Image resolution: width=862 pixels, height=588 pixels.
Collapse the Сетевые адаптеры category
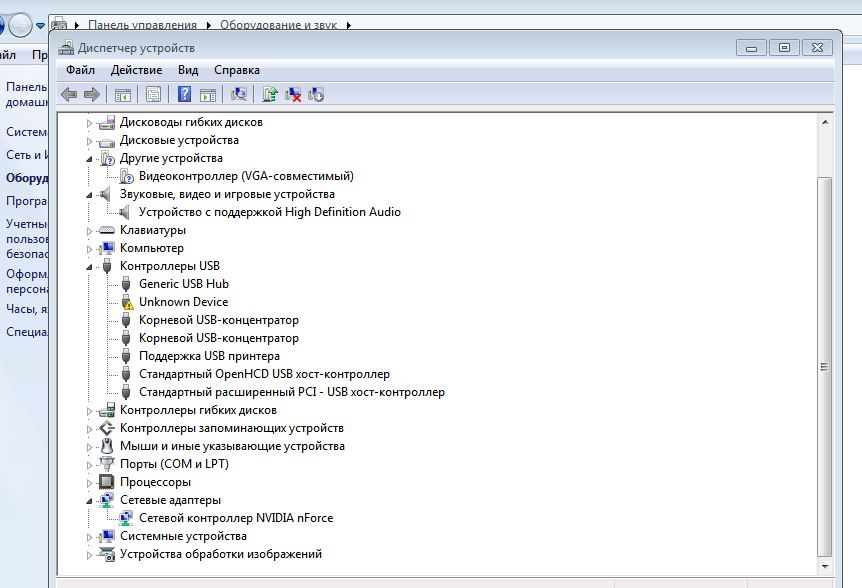(89, 501)
